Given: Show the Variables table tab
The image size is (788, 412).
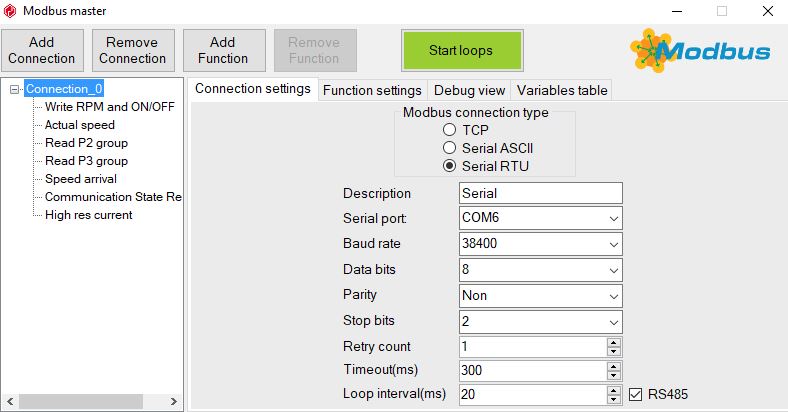Looking at the screenshot, I should [x=561, y=90].
